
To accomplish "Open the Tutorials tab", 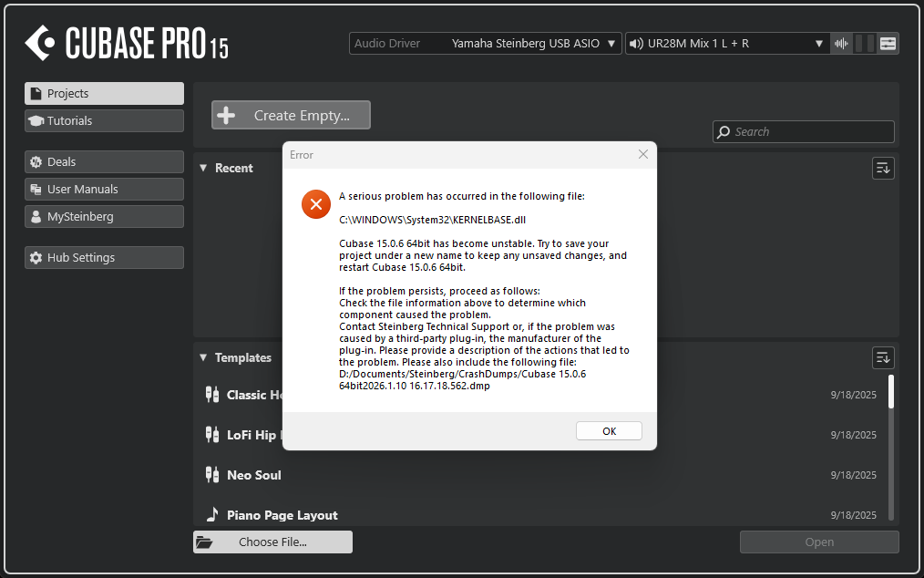I will coord(104,121).
